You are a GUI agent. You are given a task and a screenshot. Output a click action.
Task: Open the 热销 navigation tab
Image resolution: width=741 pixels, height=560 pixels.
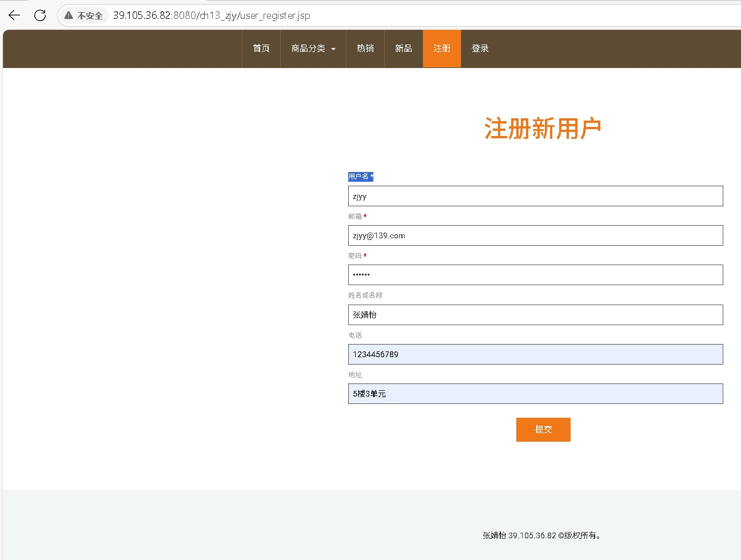tap(365, 49)
